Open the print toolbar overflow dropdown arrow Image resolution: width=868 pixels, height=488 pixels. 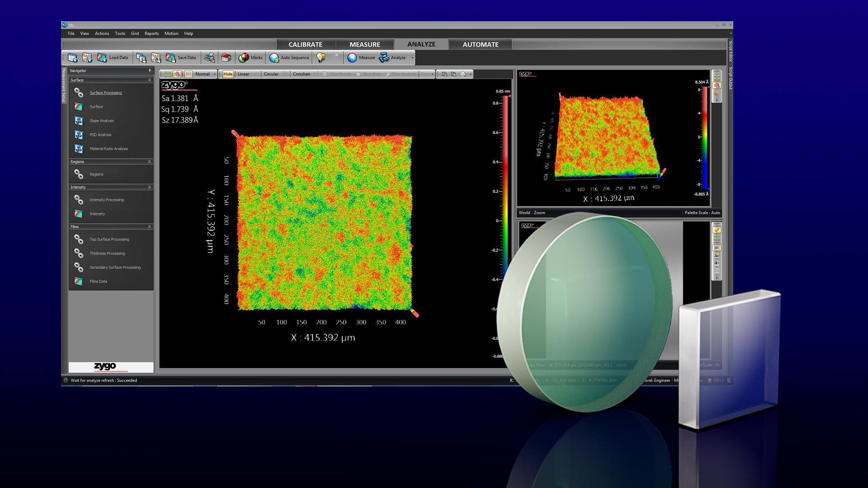tap(471, 74)
